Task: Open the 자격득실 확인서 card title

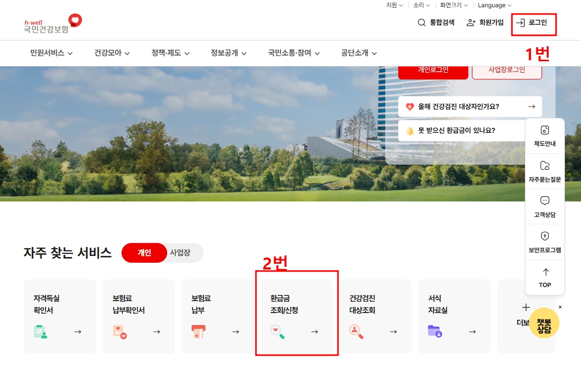Action: click(46, 304)
